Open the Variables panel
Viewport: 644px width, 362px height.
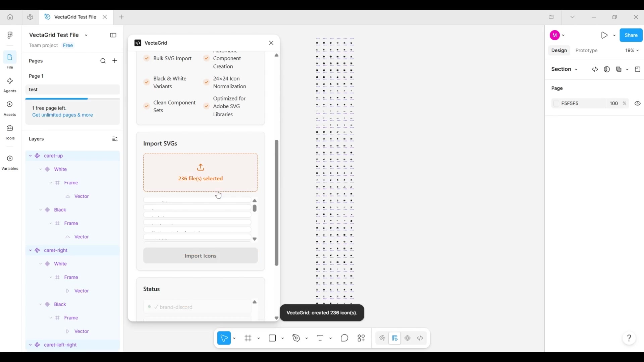pos(10,163)
